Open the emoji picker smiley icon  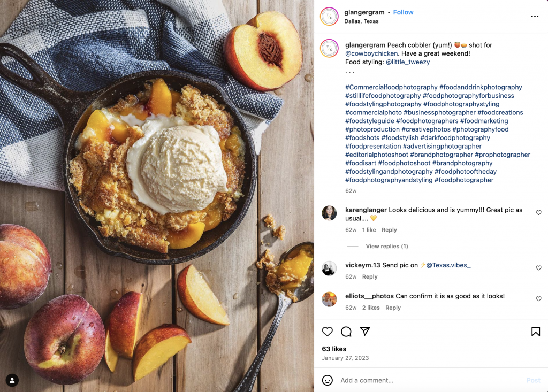tap(327, 380)
